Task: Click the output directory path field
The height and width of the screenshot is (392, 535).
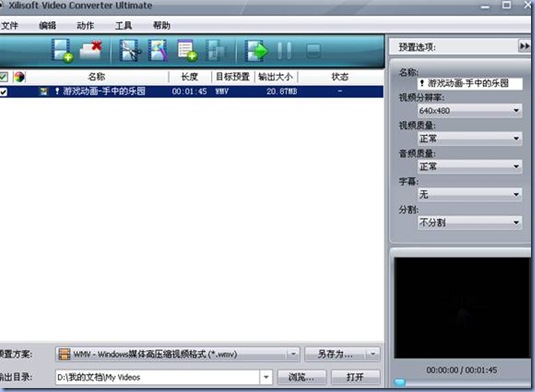Action: (157, 377)
